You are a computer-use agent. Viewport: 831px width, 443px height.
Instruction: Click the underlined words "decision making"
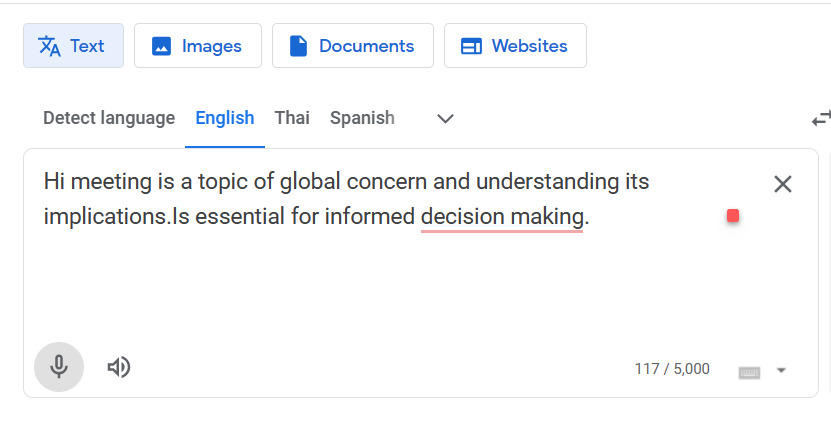[502, 217]
